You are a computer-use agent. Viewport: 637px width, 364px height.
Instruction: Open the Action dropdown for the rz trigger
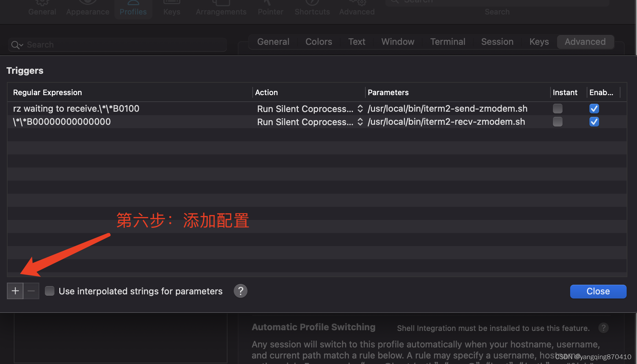[x=360, y=109]
